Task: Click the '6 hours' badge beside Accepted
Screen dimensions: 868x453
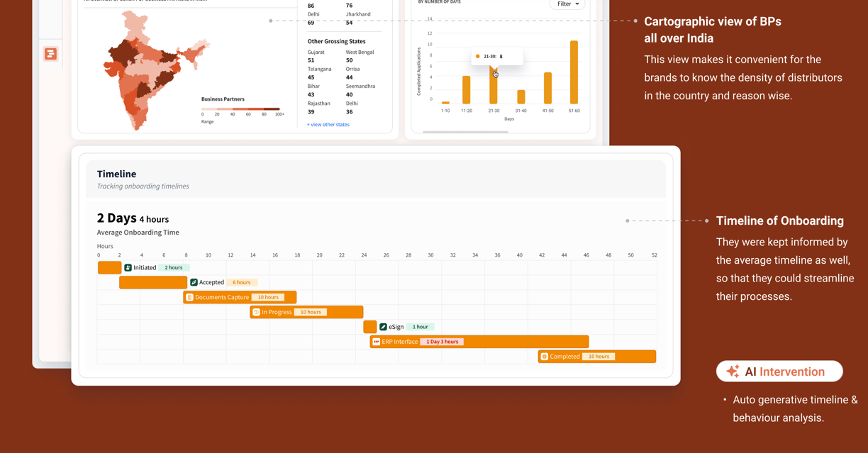Action: (x=242, y=282)
